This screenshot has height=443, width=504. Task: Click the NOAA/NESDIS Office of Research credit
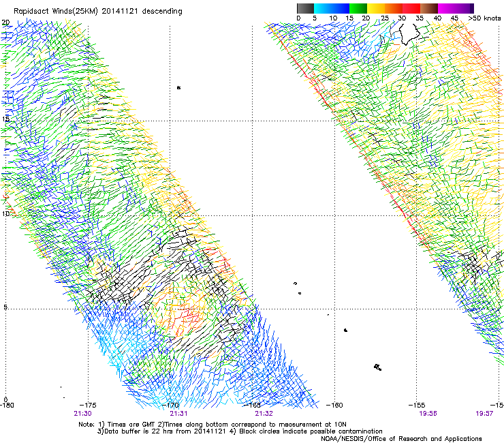pos(401,439)
